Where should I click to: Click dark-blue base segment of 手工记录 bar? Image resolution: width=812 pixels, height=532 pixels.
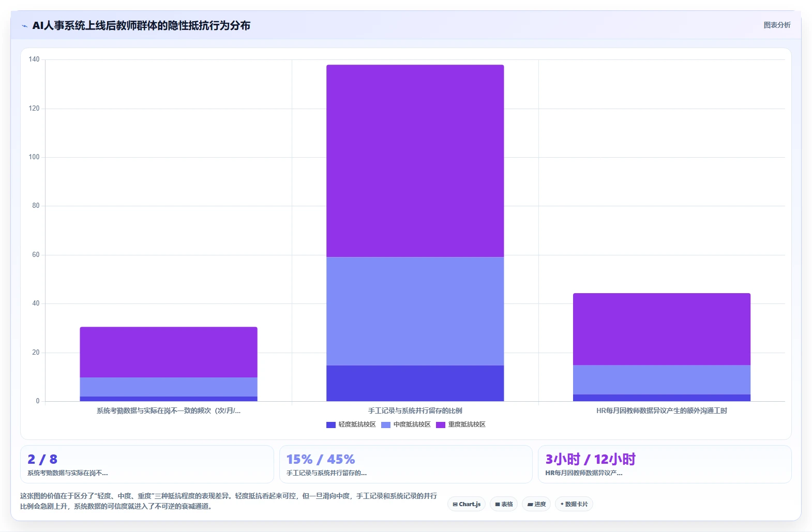(415, 383)
